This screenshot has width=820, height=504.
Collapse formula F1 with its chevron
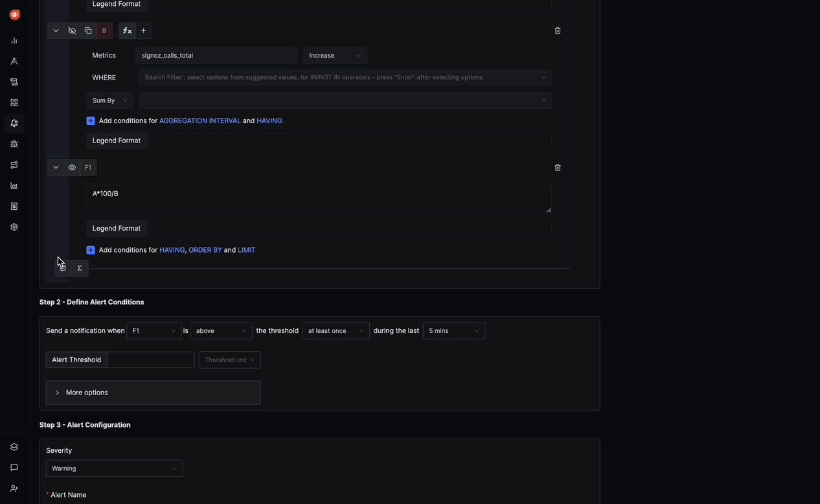tap(56, 167)
